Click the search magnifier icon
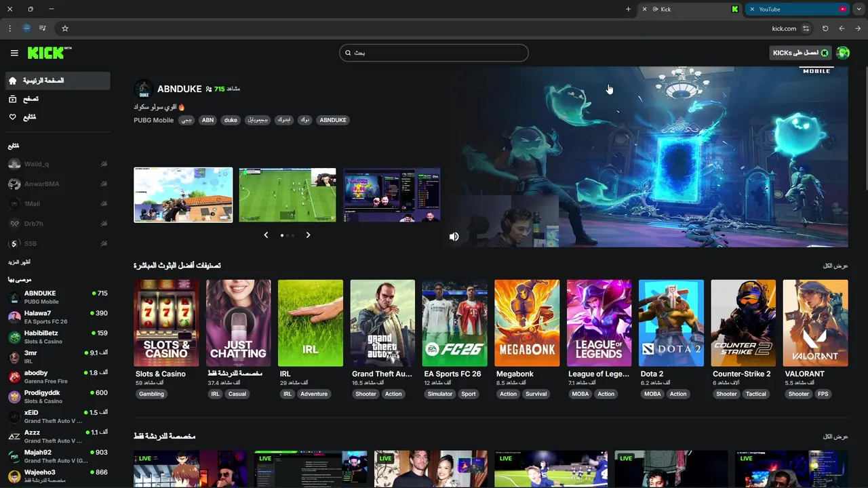This screenshot has width=868, height=488. (348, 53)
